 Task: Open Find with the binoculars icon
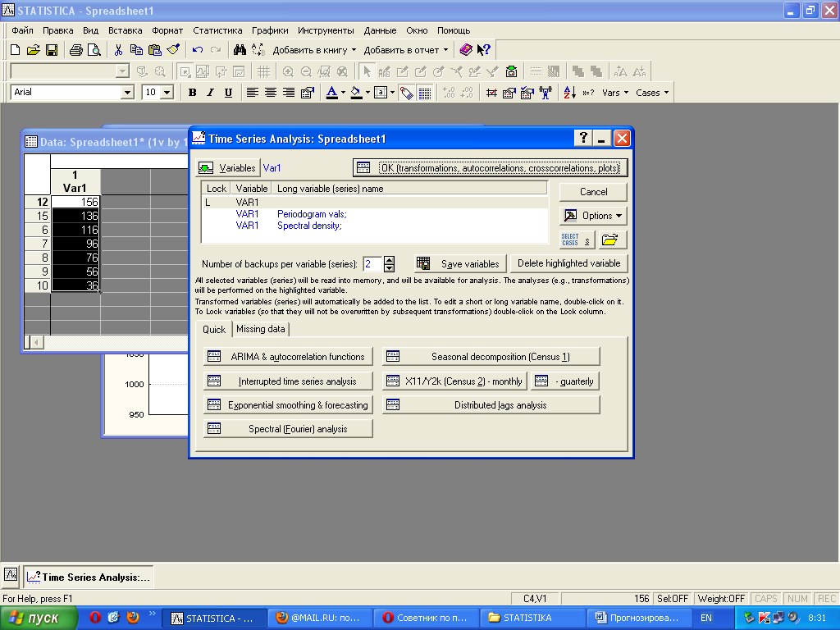click(240, 50)
